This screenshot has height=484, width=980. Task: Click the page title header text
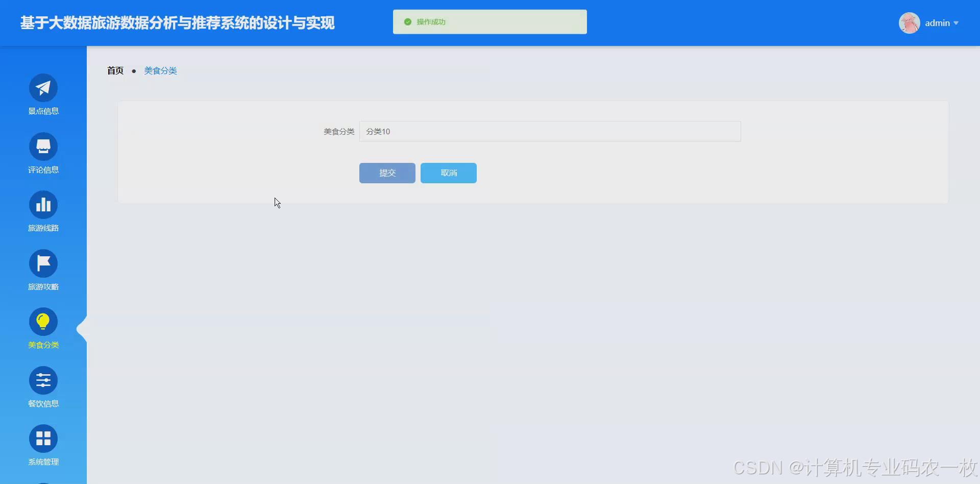pyautogui.click(x=177, y=22)
